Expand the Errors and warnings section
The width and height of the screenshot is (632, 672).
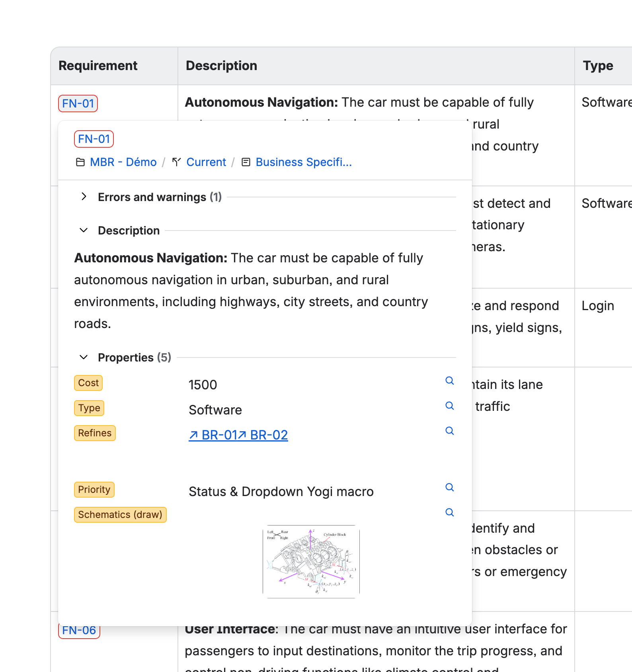[x=84, y=197]
